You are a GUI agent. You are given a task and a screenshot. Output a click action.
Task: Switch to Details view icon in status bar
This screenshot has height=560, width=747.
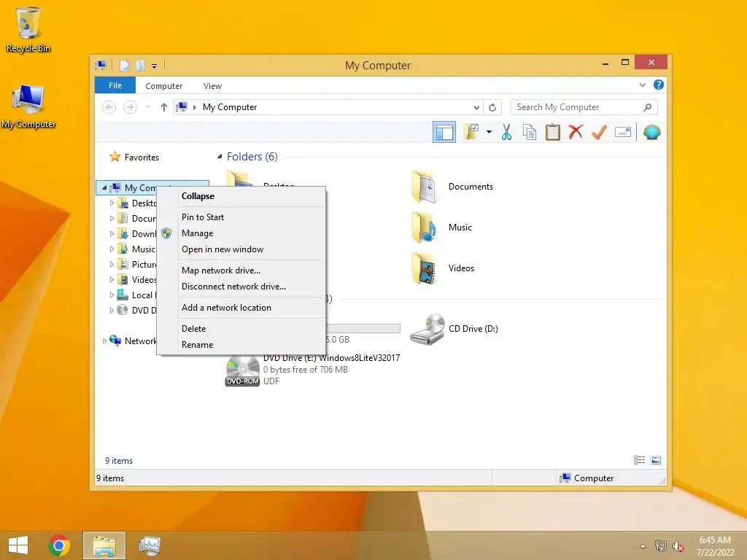click(x=639, y=460)
